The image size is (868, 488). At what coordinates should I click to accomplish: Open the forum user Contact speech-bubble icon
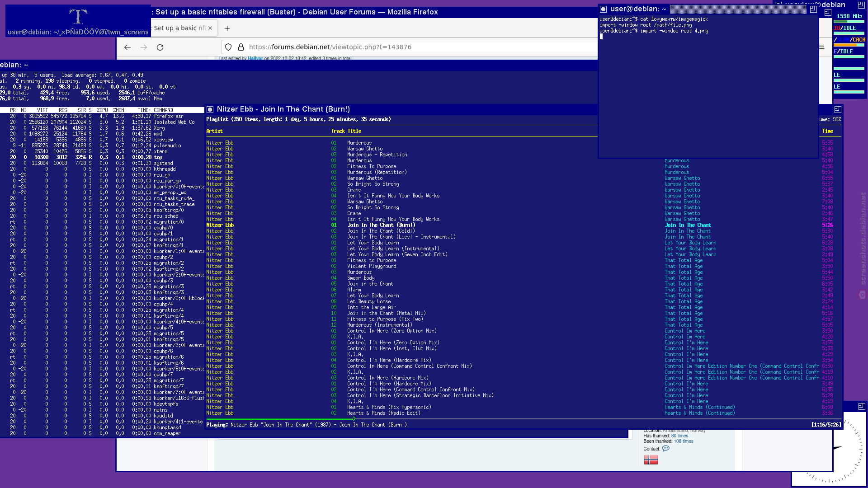[665, 449]
